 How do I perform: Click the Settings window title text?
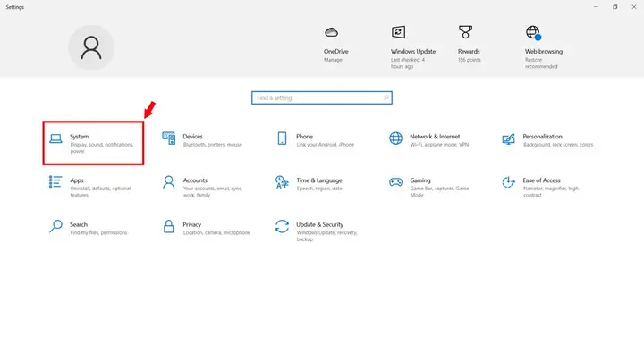(x=15, y=7)
